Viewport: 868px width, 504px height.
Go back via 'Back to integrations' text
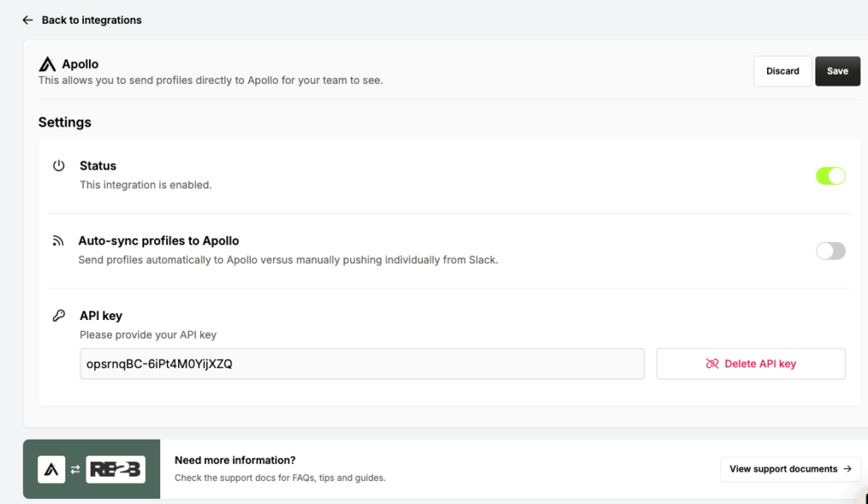[x=92, y=20]
